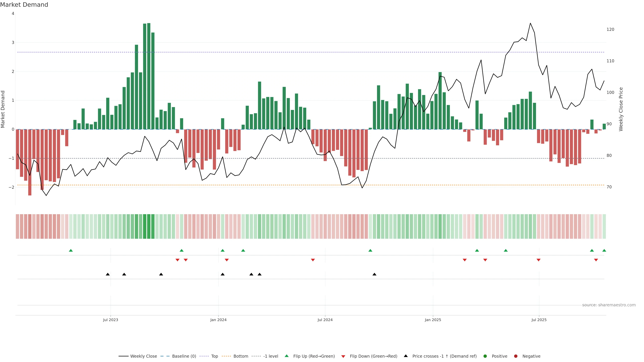Click the last black price-cross marker after Jul 2024

[x=374, y=274]
